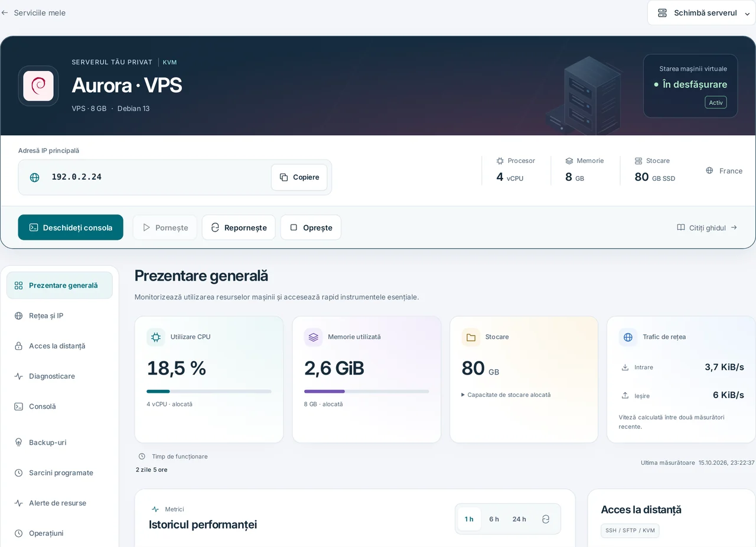Expand Capacitate de stocare alocată details
The height and width of the screenshot is (547, 756).
click(x=506, y=395)
